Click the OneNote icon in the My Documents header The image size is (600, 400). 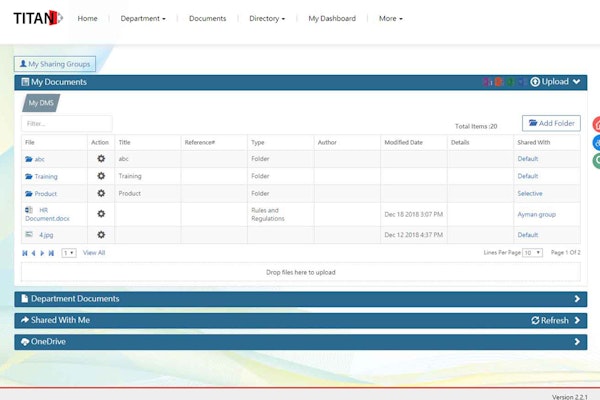coord(487,82)
